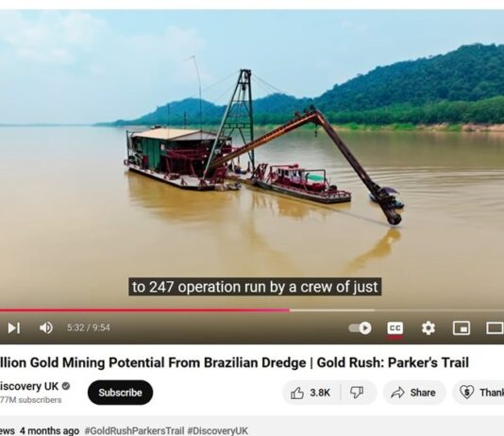Toggle the autoplay switch
The width and height of the screenshot is (504, 436).
[360, 328]
